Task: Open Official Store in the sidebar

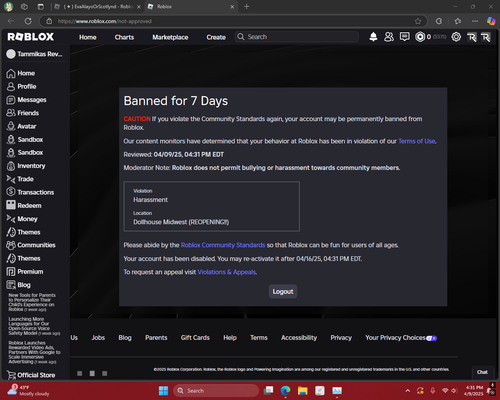Action: pyautogui.click(x=31, y=375)
